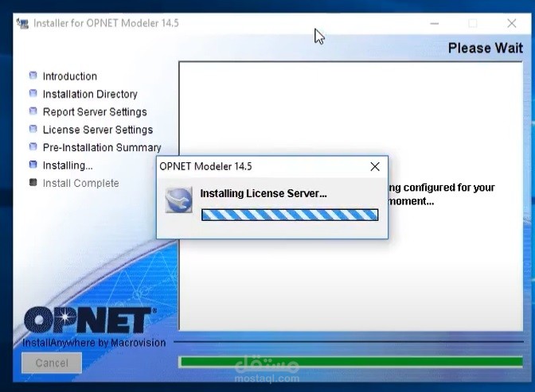Click InstallAnywhere by Macrovision text
Screen dimensions: 535x392
[x=94, y=343]
